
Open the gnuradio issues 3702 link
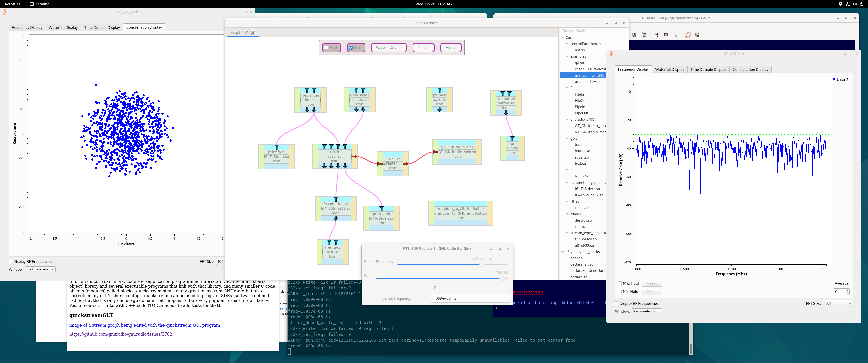point(121,334)
